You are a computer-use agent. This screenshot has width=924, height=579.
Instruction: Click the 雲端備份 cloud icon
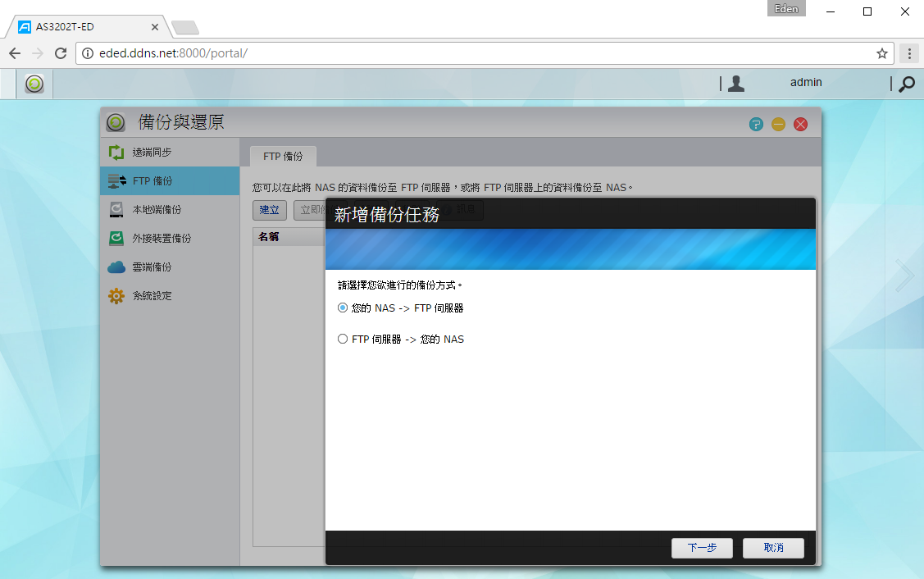click(x=116, y=267)
